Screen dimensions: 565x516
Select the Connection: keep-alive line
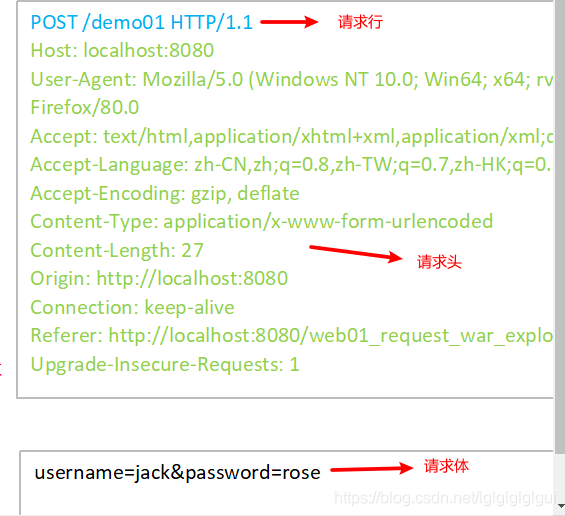click(132, 307)
